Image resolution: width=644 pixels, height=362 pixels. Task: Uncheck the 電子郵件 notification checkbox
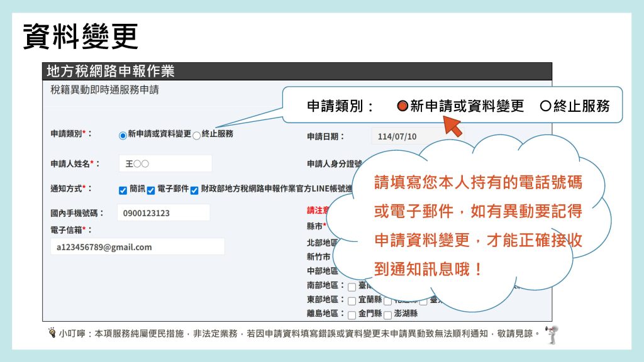point(150,190)
